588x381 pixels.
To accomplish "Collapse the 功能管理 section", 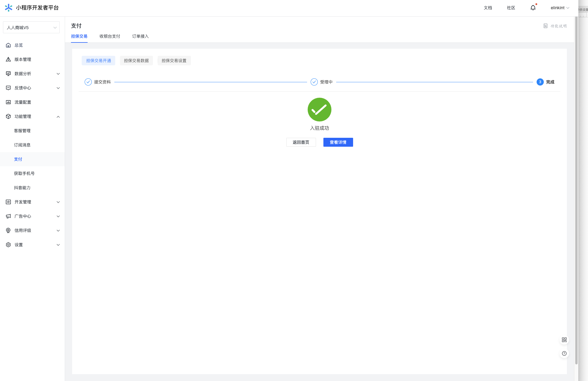I will [58, 117].
